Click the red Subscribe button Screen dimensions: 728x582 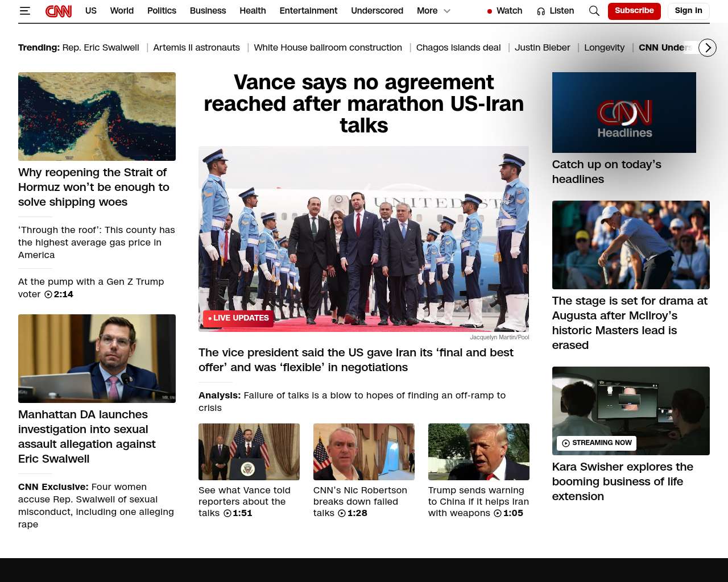tap(634, 11)
